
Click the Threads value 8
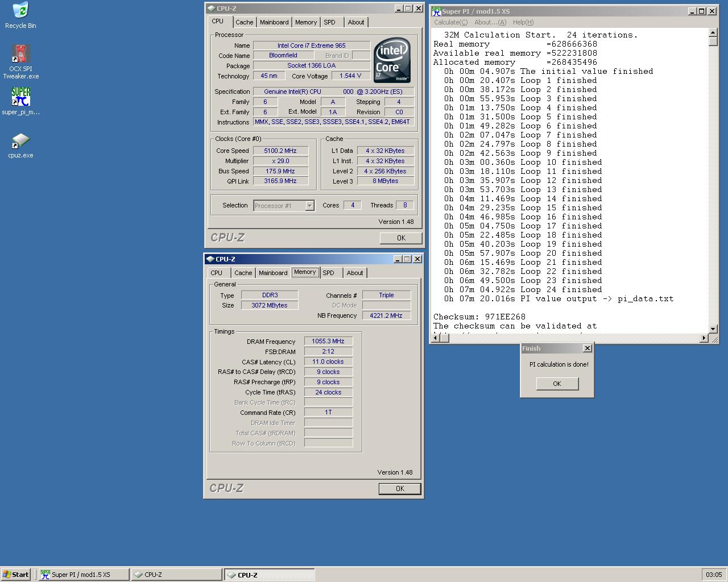(x=405, y=205)
